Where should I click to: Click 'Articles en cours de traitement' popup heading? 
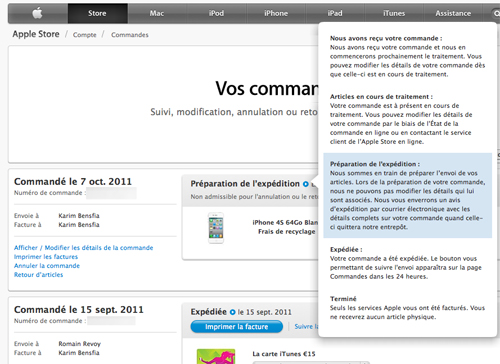[381, 97]
